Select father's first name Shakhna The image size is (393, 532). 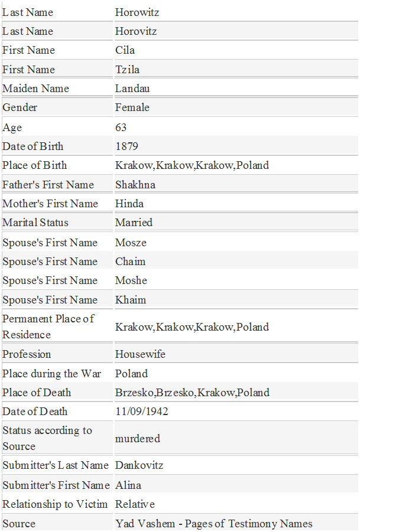pyautogui.click(x=135, y=185)
